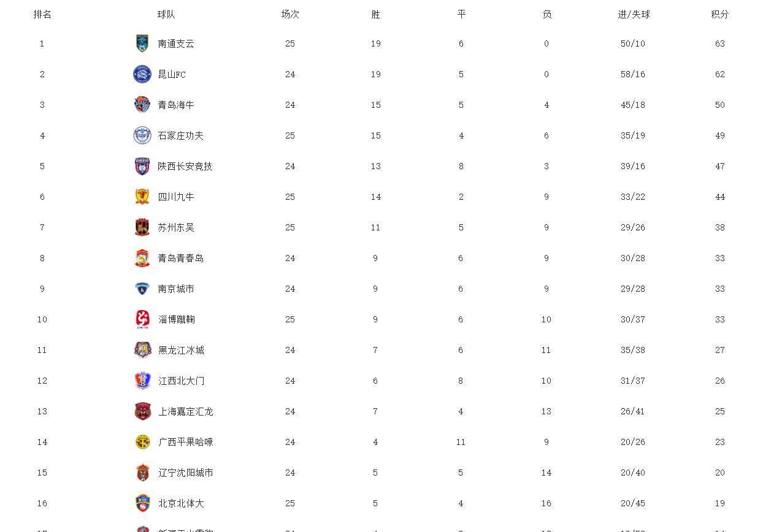Click the 南京城市 team logo

(x=142, y=289)
